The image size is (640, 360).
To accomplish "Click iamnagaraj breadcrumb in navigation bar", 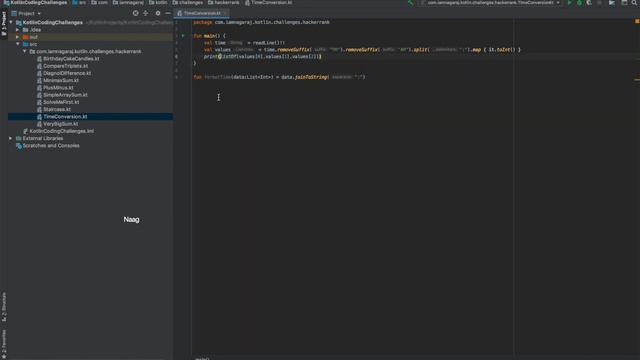I will tap(128, 2).
